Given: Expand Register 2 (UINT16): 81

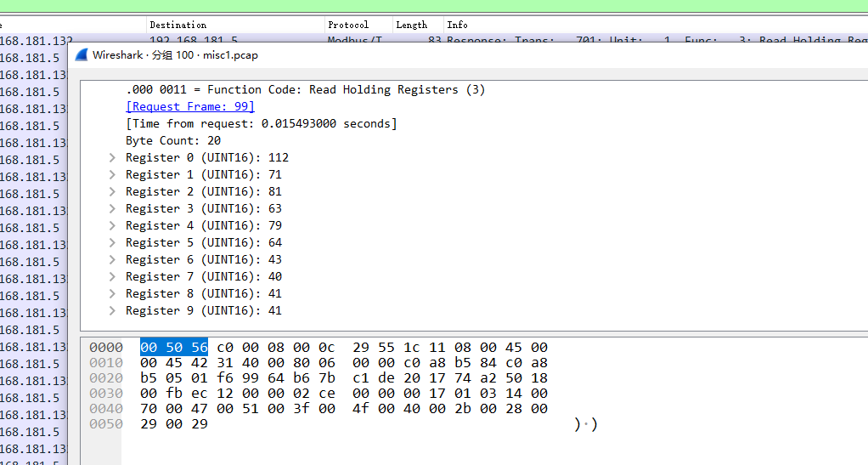Looking at the screenshot, I should coord(112,192).
